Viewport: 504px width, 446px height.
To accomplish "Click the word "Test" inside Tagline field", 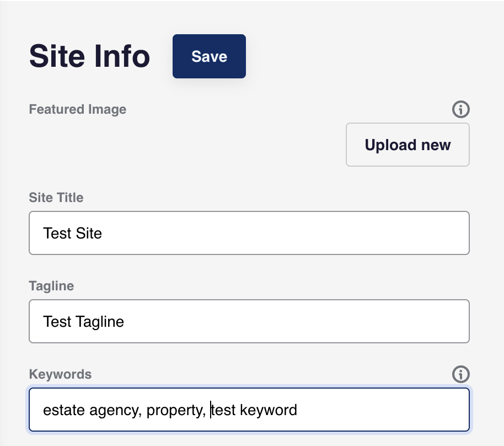I will (57, 321).
